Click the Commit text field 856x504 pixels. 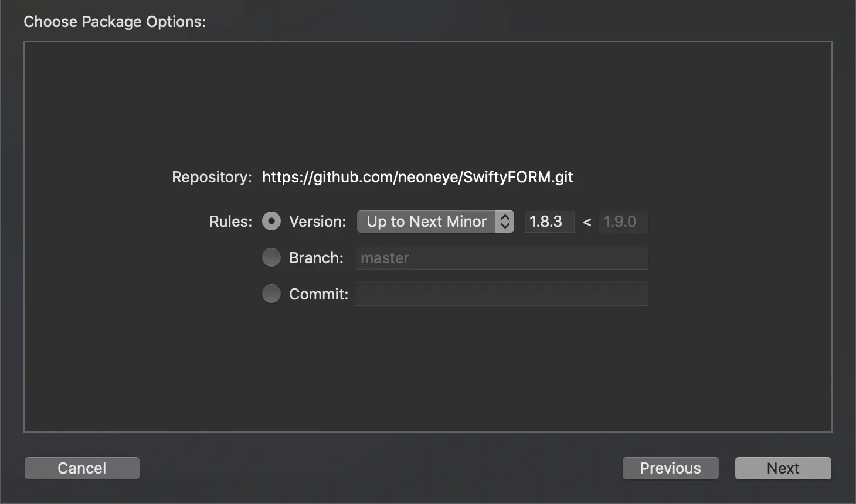click(502, 294)
